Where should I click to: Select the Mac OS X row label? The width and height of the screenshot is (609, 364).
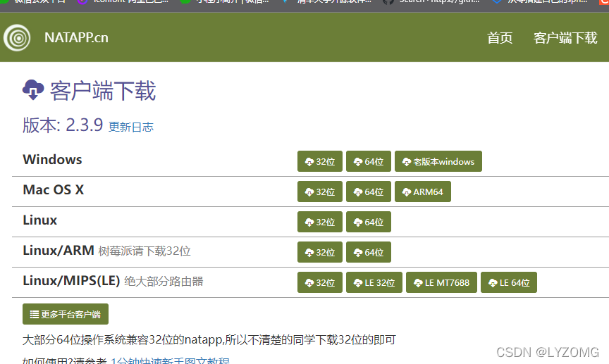click(53, 190)
